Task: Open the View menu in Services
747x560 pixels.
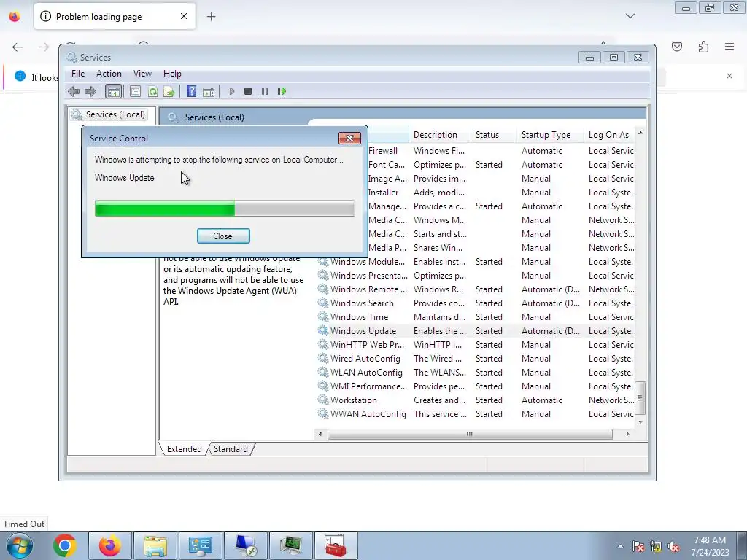Action: point(142,74)
